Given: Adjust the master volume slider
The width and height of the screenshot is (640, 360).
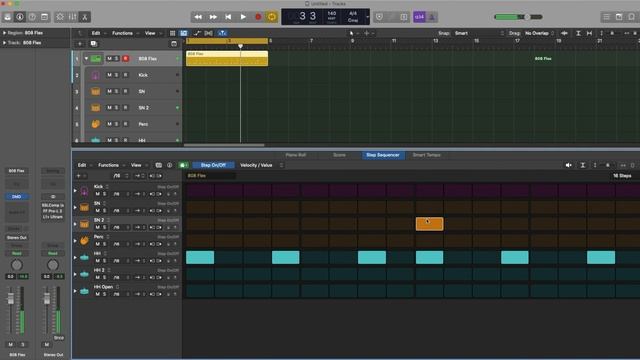Looking at the screenshot, I should coord(518,17).
